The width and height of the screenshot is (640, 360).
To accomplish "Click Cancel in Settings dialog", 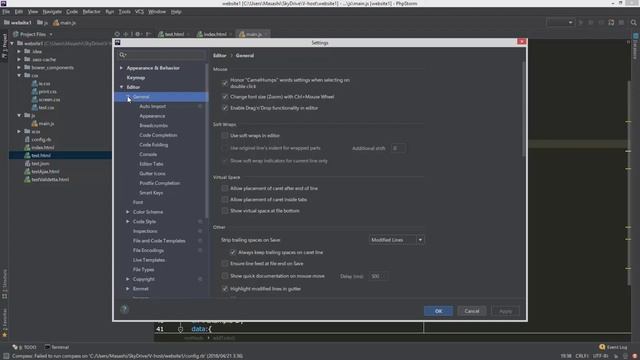I will point(472,311).
